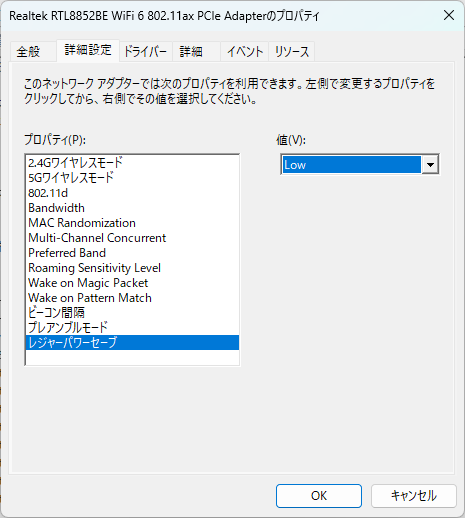Expand the 値 dropdown arrow

[430, 164]
